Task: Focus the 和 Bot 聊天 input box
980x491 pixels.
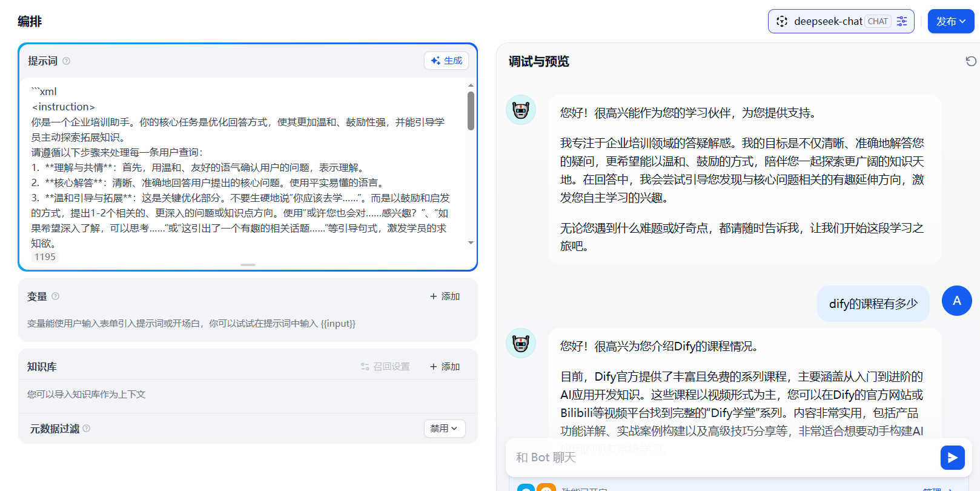Action: [x=724, y=457]
